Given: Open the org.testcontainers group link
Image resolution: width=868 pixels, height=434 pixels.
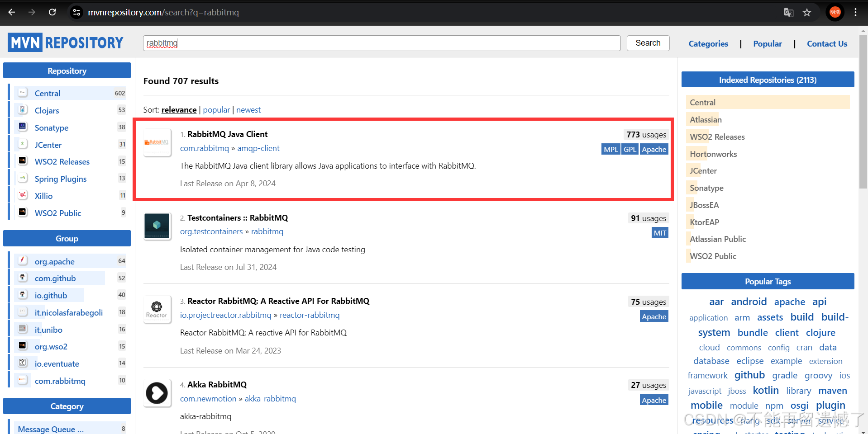Looking at the screenshot, I should pos(211,231).
